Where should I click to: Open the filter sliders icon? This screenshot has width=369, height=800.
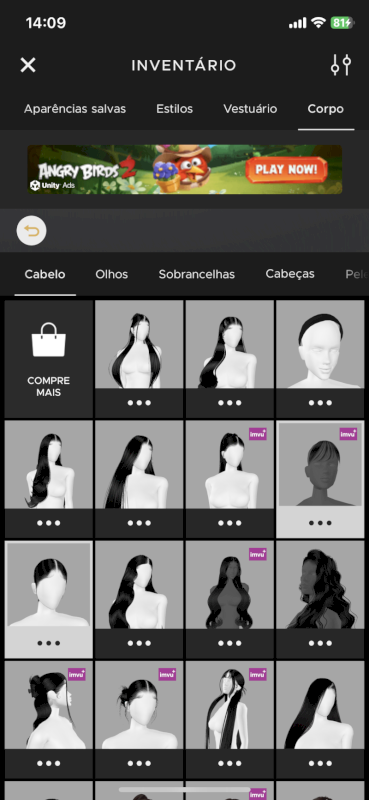[x=341, y=65]
